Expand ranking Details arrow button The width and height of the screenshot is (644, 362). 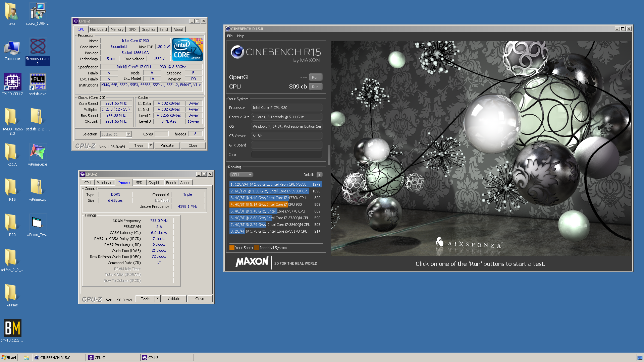click(x=320, y=175)
